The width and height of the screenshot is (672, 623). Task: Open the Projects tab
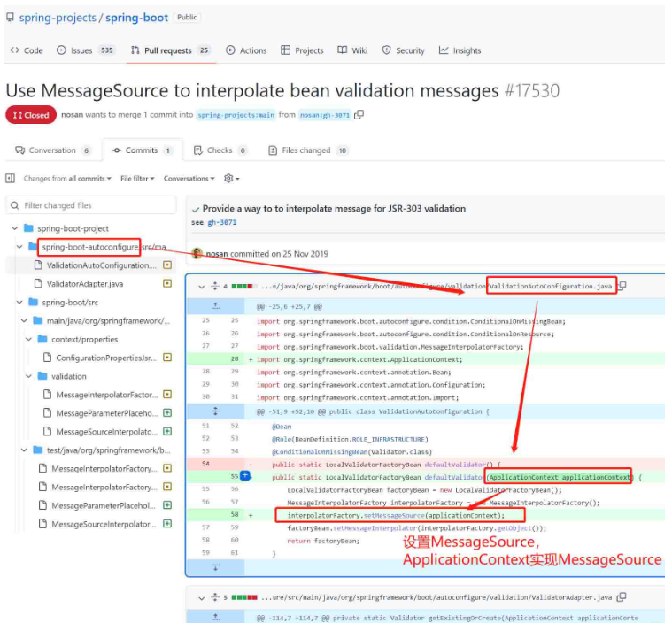302,50
